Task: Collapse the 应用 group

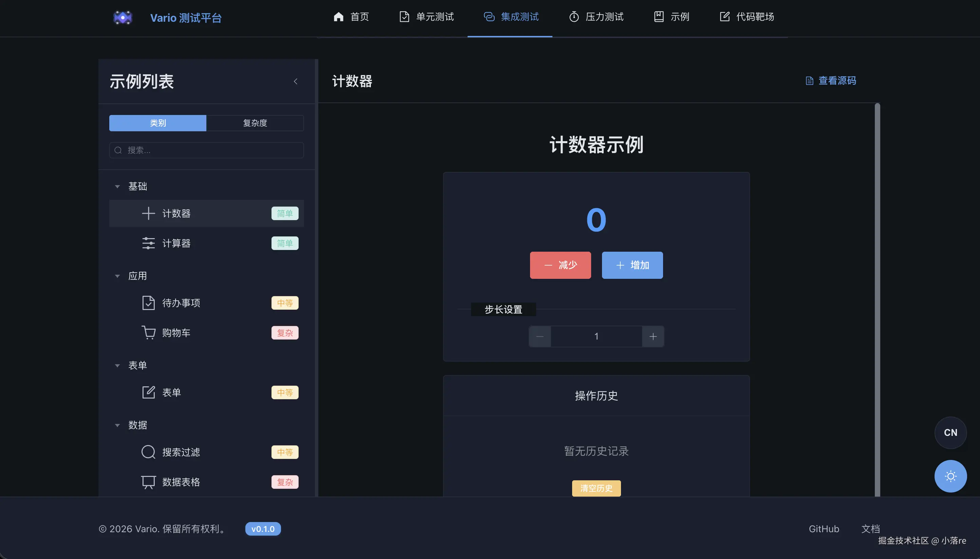Action: [117, 276]
